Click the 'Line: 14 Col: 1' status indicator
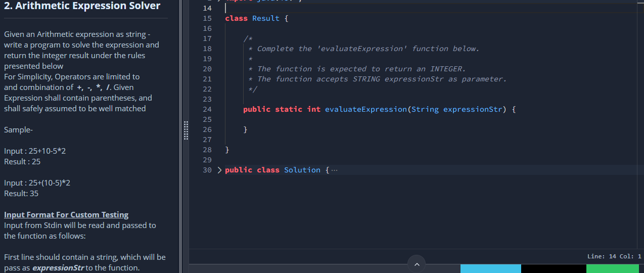The height and width of the screenshot is (273, 644). coord(614,256)
